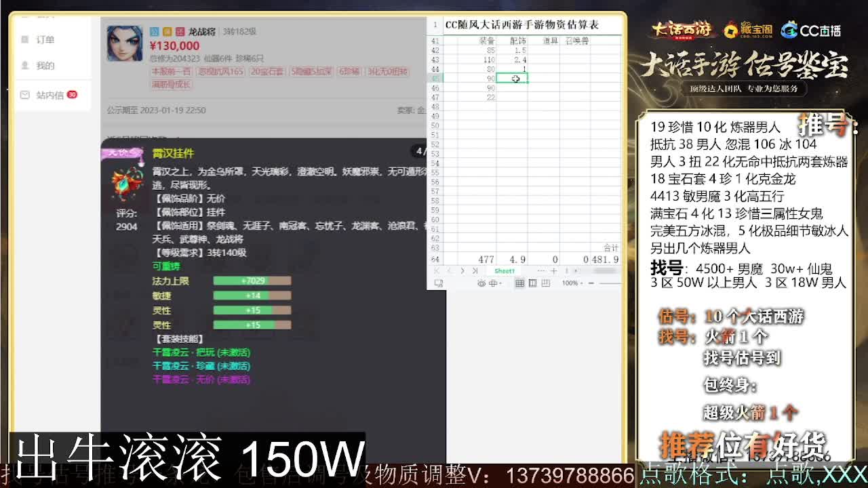Click the zoom slider in the status bar
This screenshot has height=488, width=868.
point(609,283)
